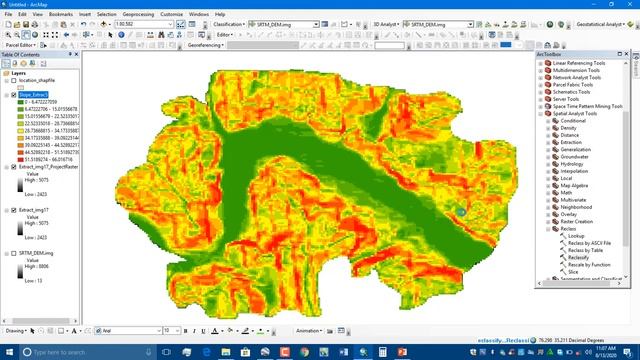This screenshot has width=640, height=360.
Task: Open the Geostatistical Analyst menu
Action: 600,24
